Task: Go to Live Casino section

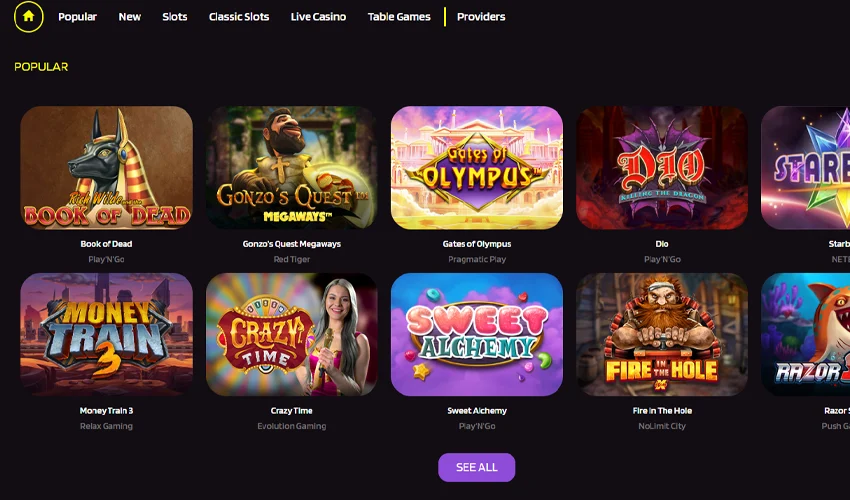Action: coord(318,17)
